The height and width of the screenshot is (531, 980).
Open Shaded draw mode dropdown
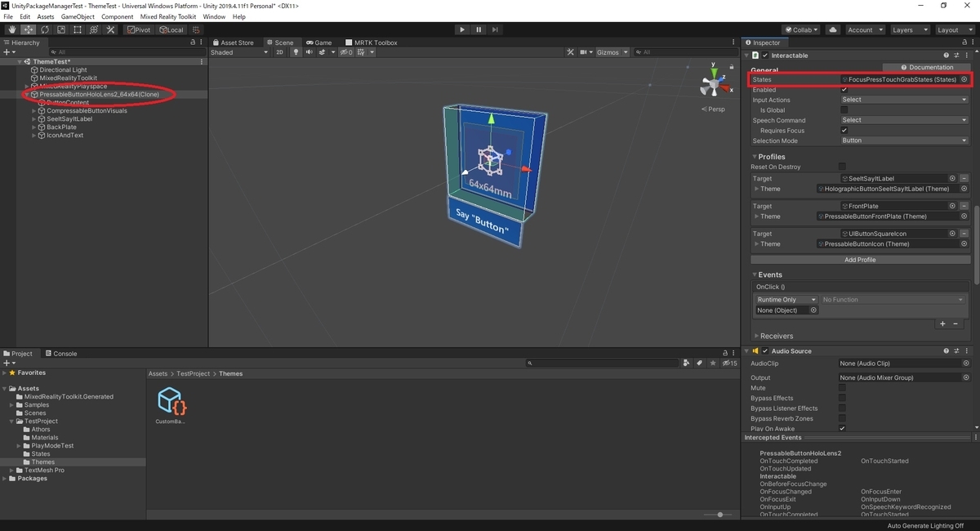pos(239,52)
